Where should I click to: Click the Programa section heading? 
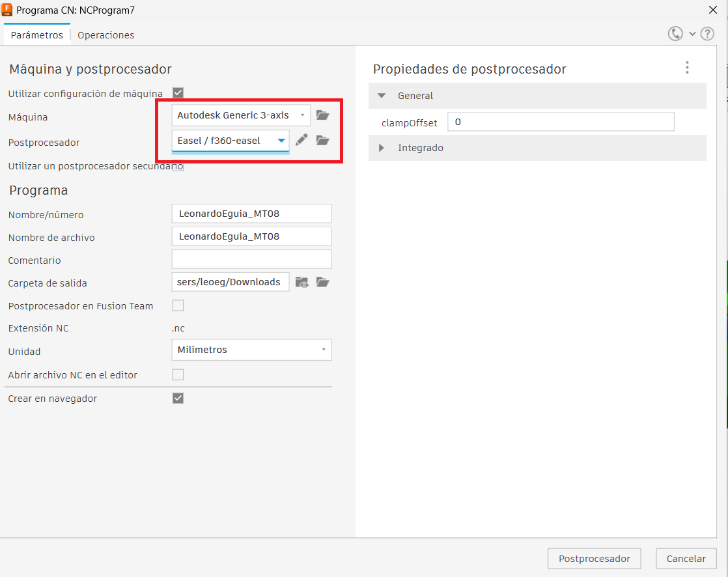(38, 190)
